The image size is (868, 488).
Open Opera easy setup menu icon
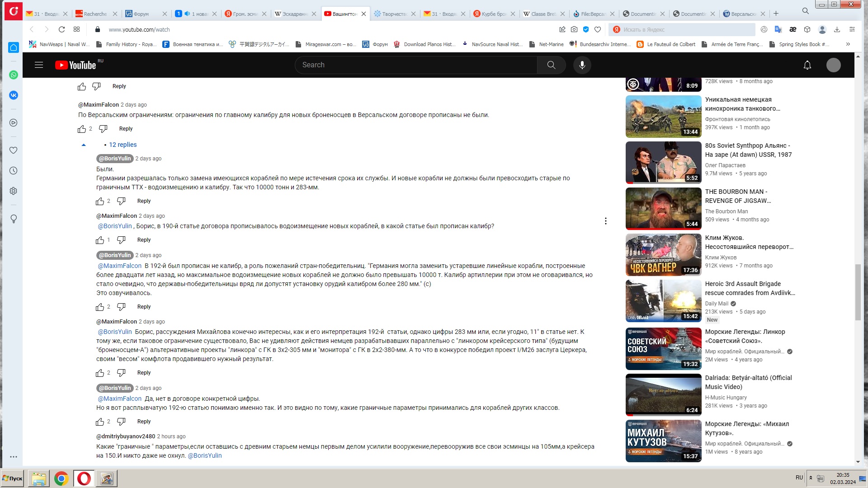[x=852, y=29]
